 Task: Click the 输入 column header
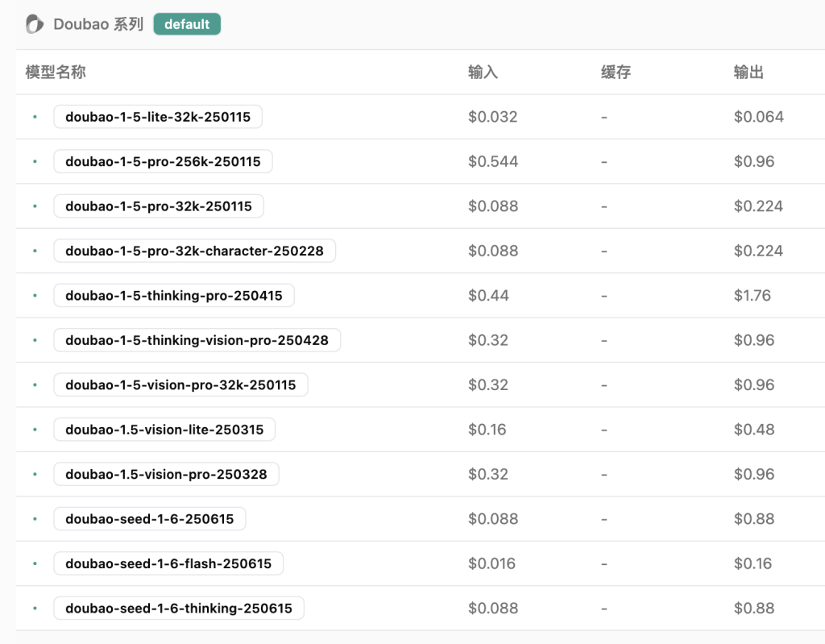(483, 73)
